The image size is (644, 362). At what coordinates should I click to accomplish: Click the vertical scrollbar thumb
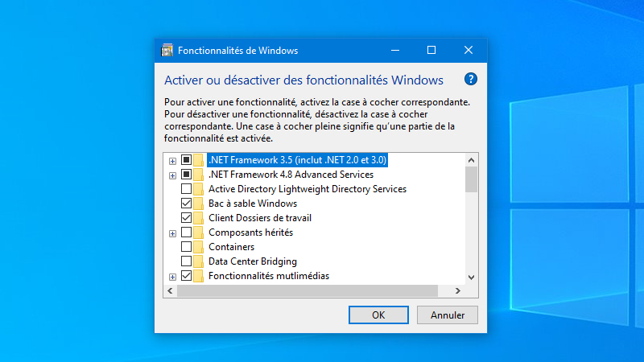pos(471,179)
